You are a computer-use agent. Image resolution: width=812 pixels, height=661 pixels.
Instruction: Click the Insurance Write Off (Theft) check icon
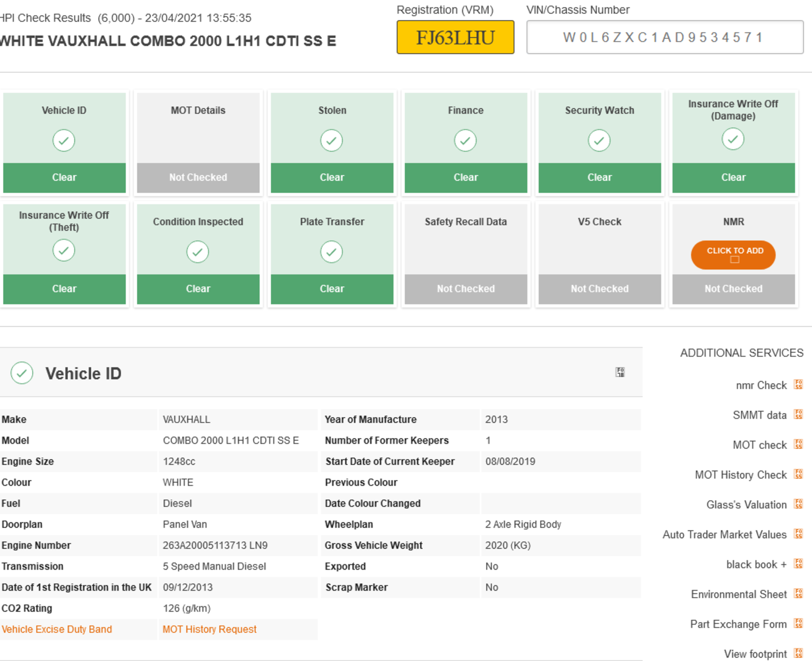(64, 250)
